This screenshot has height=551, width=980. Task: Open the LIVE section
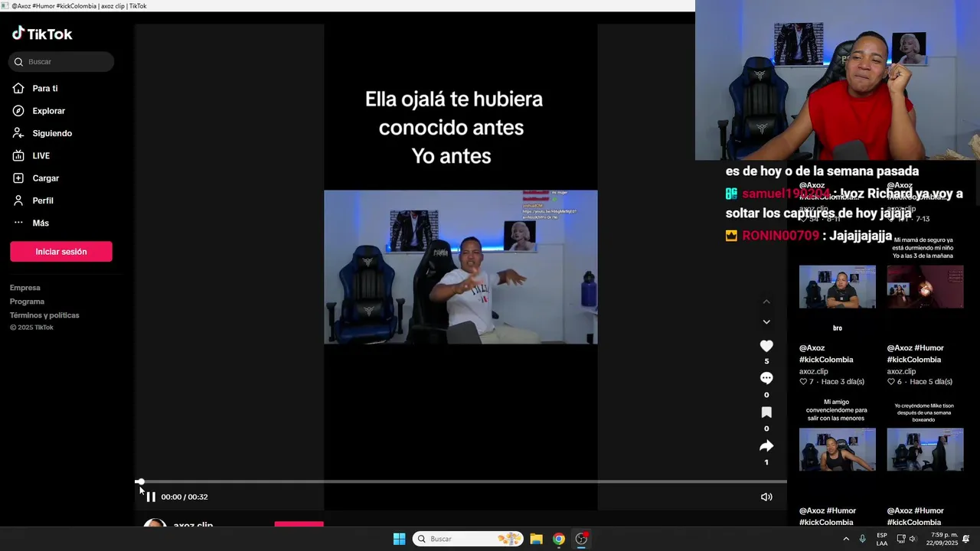41,156
